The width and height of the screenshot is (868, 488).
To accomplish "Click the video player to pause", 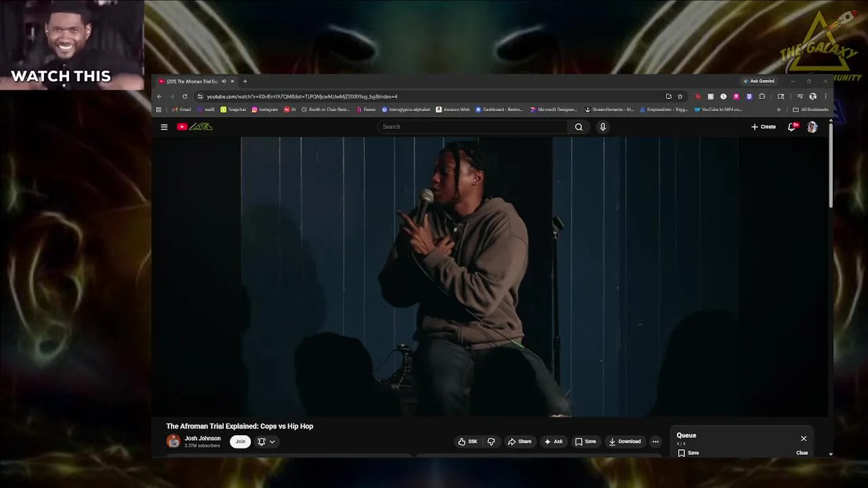I will tap(490, 277).
